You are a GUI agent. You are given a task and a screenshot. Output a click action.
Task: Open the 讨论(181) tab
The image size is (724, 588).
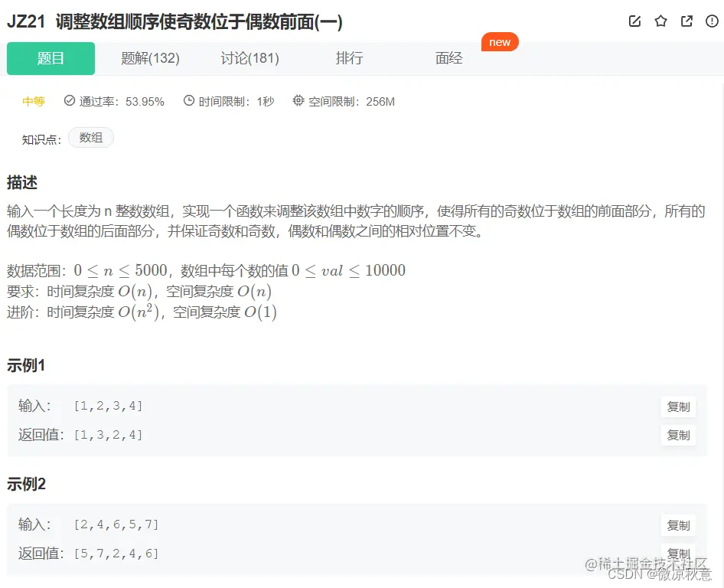[249, 58]
